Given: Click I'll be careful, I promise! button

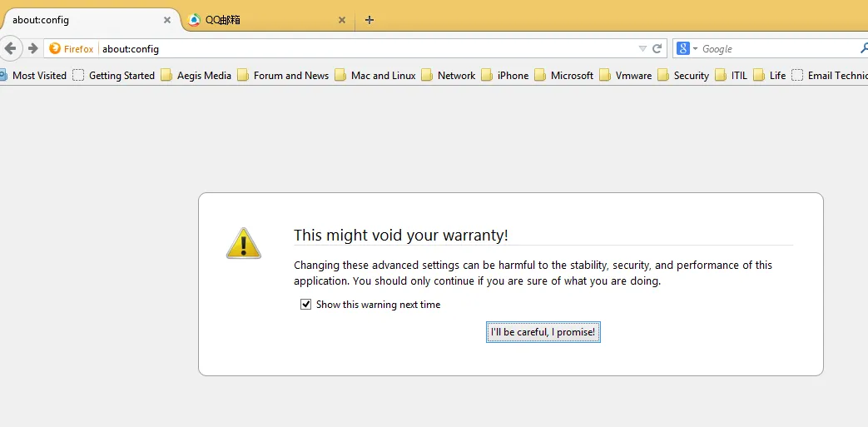Looking at the screenshot, I should point(543,332).
